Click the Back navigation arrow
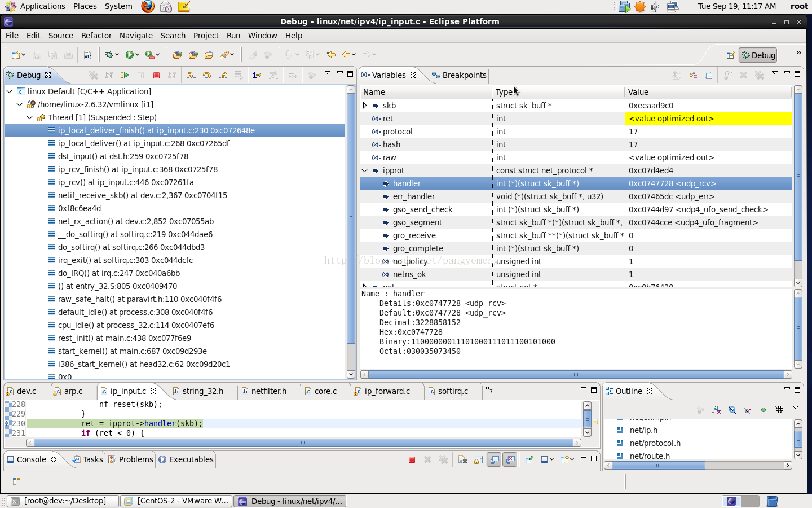The image size is (812, 508). 346,55
